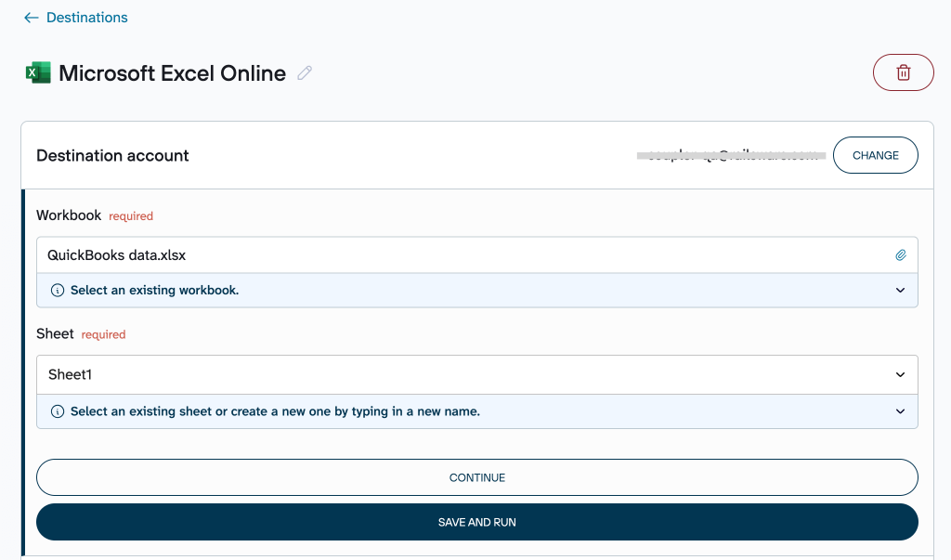Open the Sheet dropdown arrow

coord(900,374)
